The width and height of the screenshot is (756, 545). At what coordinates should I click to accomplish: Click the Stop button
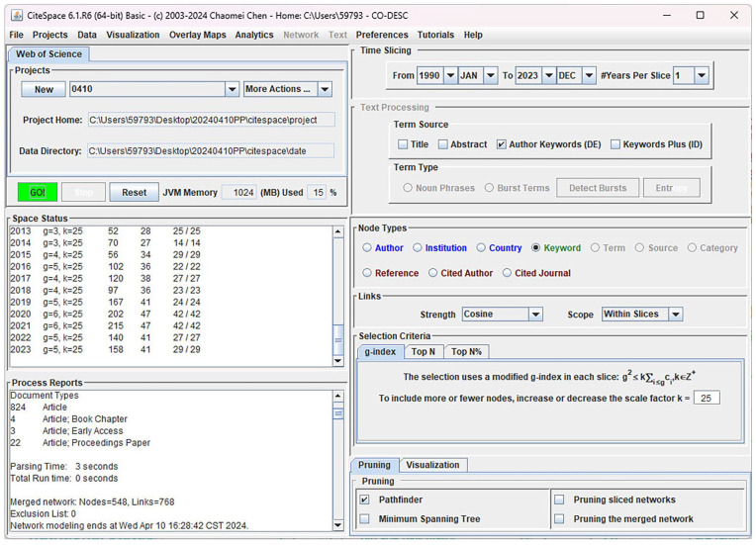(83, 192)
